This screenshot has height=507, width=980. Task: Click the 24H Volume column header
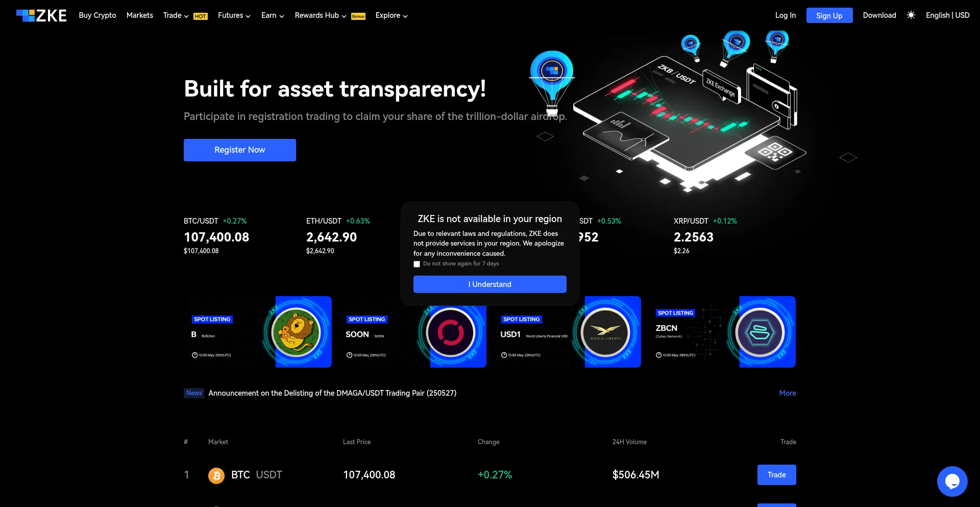(x=629, y=442)
